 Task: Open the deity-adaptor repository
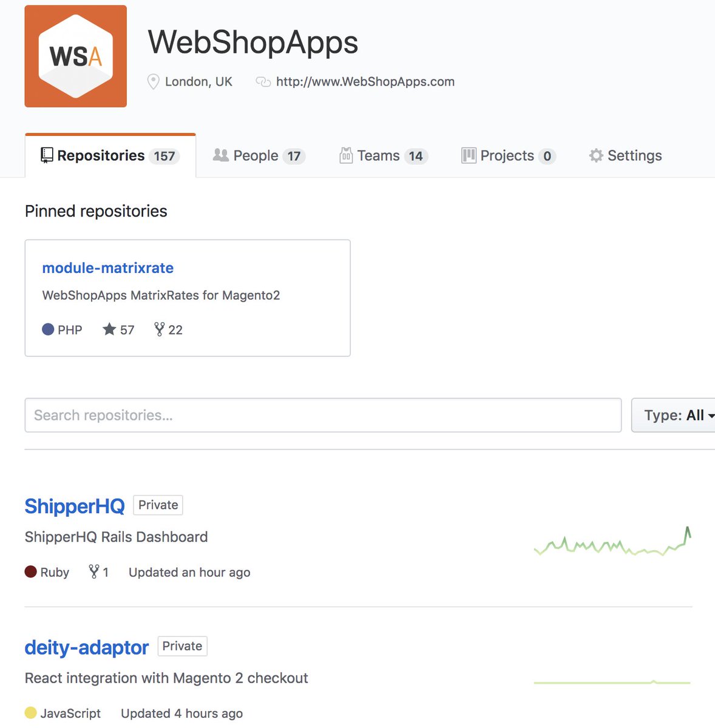click(87, 647)
